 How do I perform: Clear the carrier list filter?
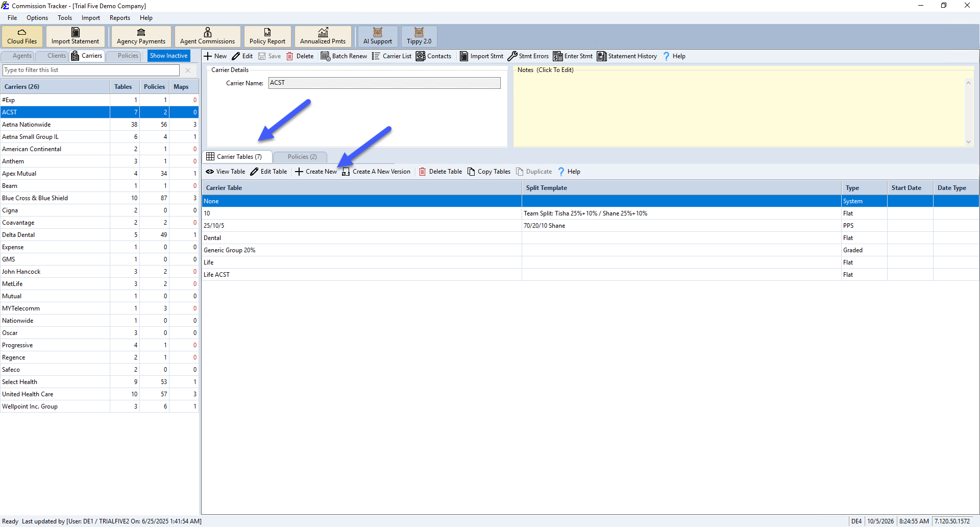(x=188, y=70)
